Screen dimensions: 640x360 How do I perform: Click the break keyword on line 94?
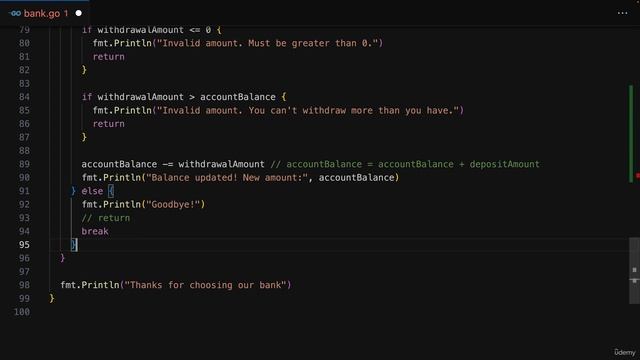[x=95, y=231]
